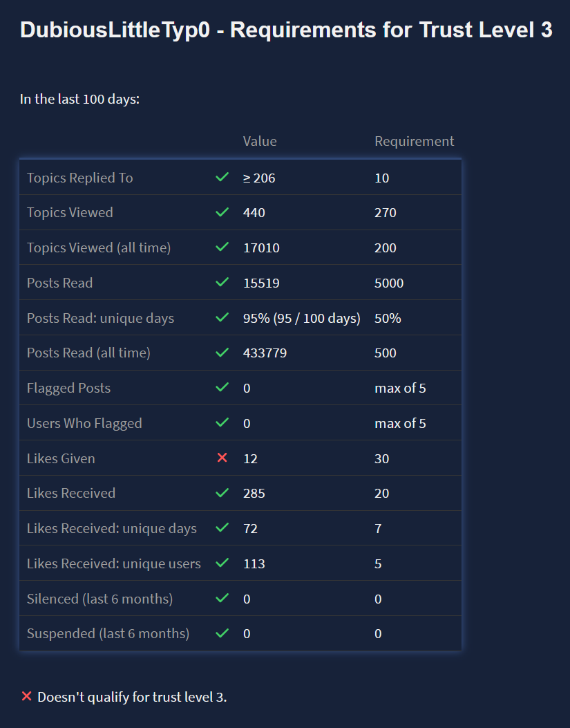Click the green checkmark beside Topics Viewed 440

click(222, 212)
